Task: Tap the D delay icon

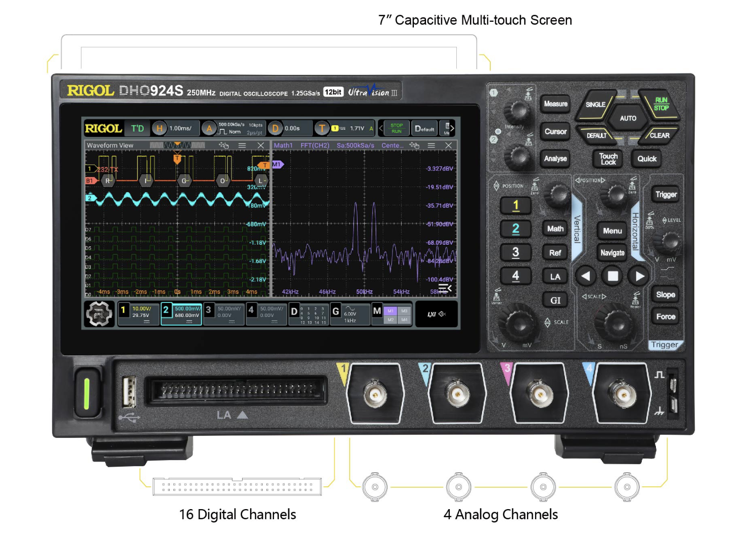Action: 275,128
